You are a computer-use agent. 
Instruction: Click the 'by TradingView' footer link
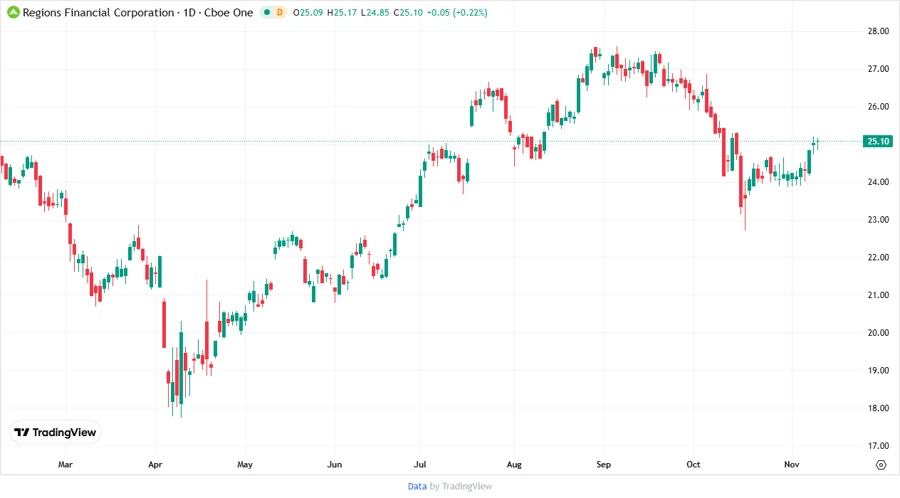461,487
